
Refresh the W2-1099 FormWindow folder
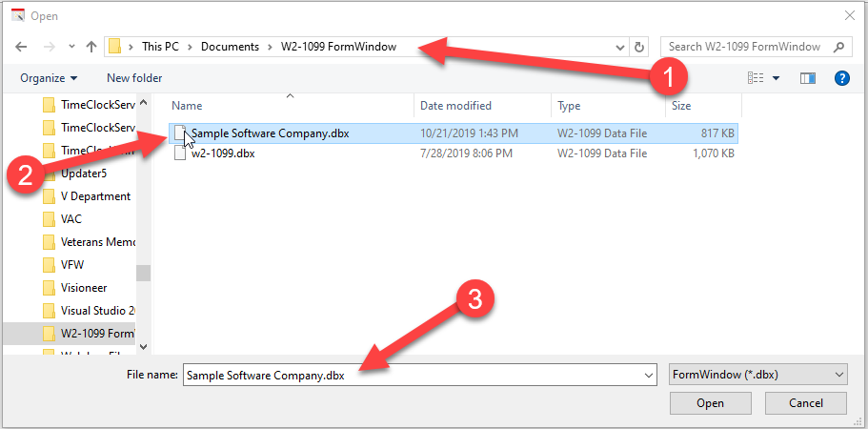639,47
